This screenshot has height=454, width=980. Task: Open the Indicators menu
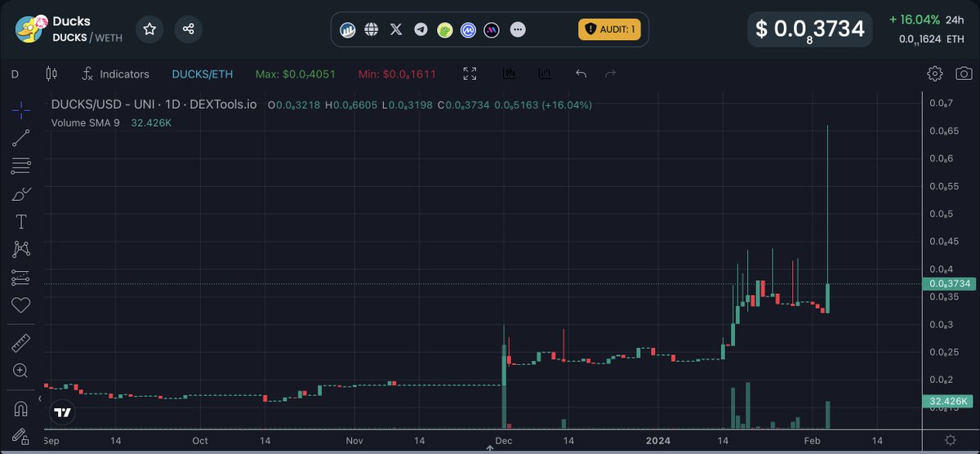[x=116, y=74]
